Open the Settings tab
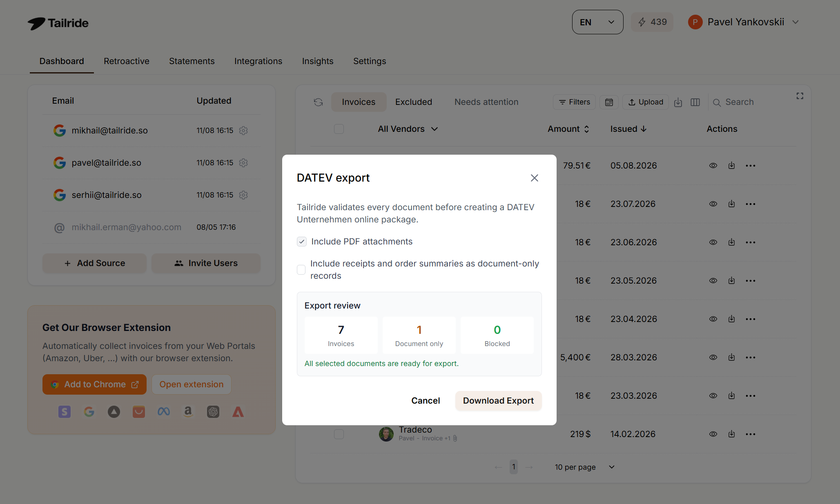The image size is (840, 504). pos(370,61)
